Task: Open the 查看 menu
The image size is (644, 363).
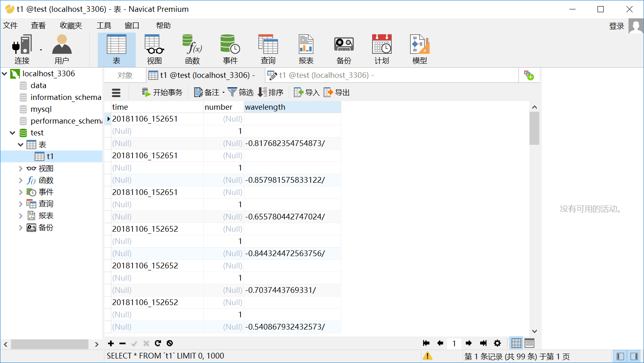Action: [38, 26]
